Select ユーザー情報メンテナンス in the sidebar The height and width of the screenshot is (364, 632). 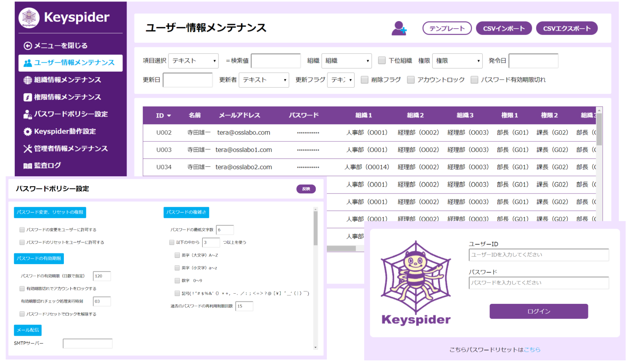(70, 62)
